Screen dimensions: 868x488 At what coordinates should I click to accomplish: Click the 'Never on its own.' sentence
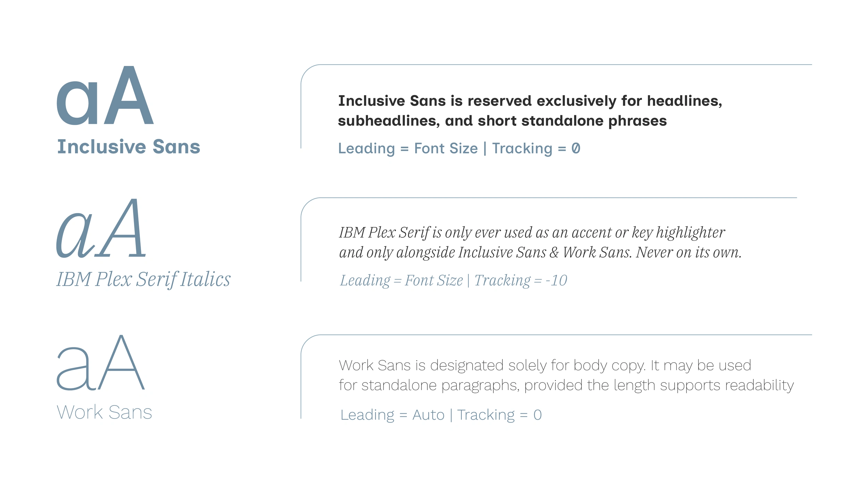tap(688, 252)
